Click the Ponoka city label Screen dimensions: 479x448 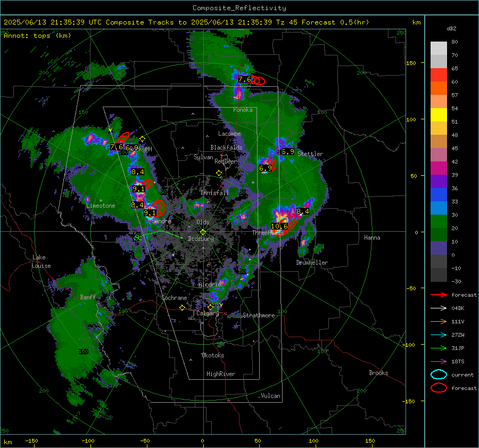pos(243,110)
